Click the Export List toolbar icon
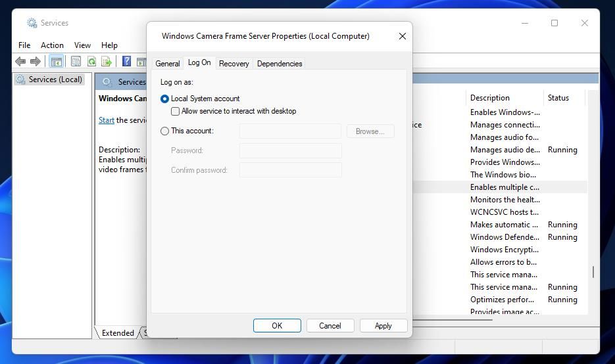 pos(107,61)
